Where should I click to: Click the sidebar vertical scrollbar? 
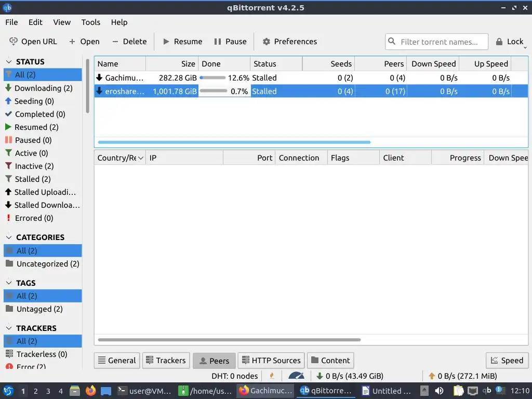(87, 86)
